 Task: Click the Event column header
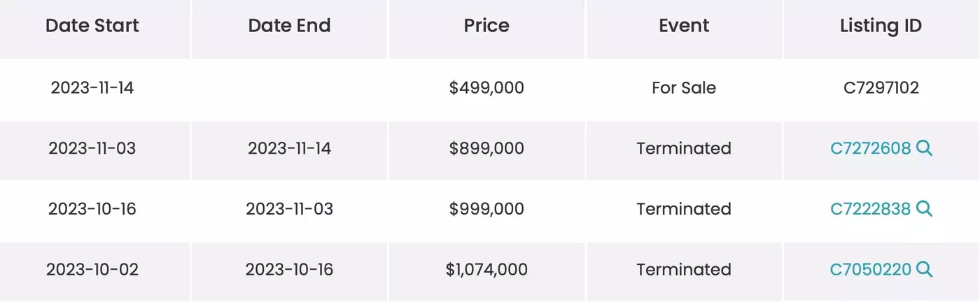[684, 26]
